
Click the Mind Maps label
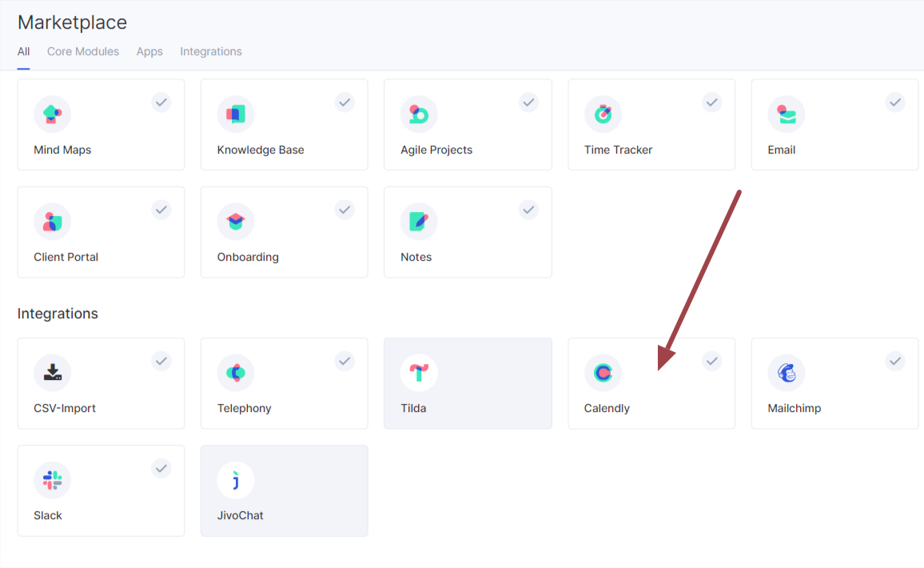tap(62, 150)
